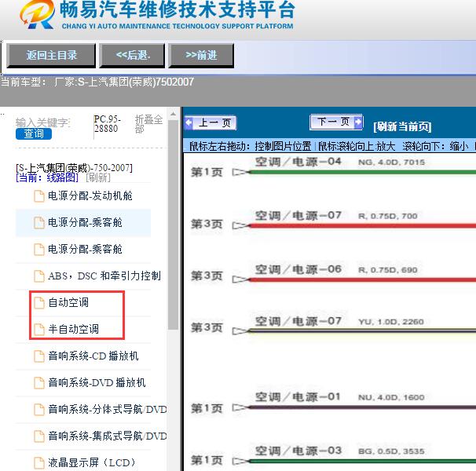
Task: Open ABS，DSC 和牵引力控制 item
Action: pyautogui.click(x=104, y=276)
